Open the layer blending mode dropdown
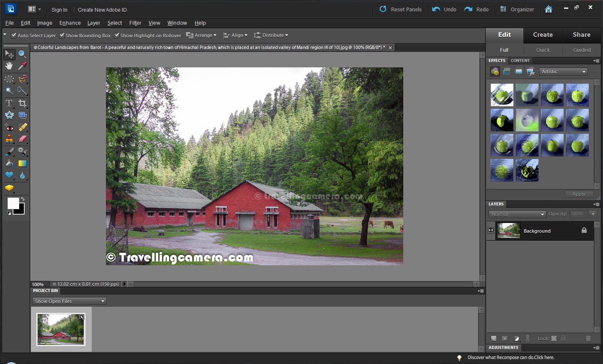 click(517, 214)
